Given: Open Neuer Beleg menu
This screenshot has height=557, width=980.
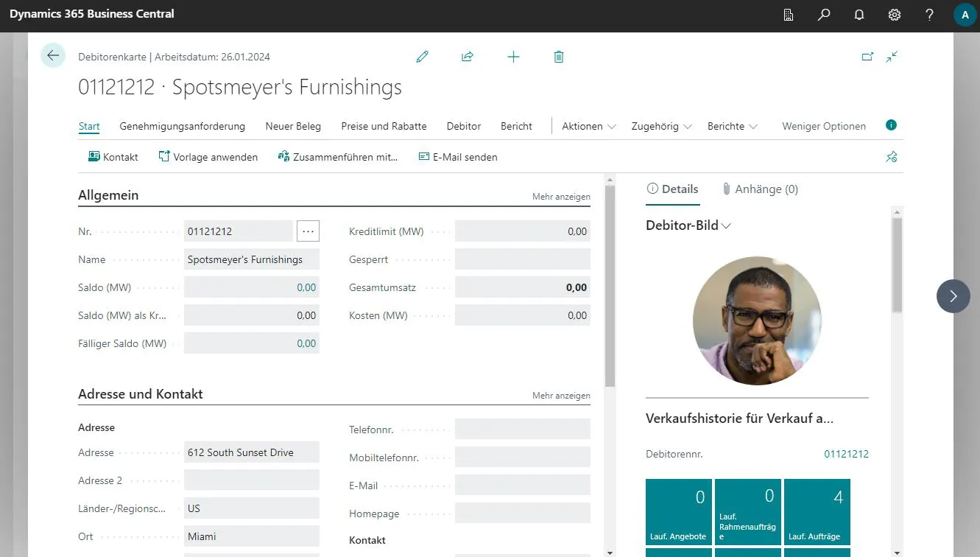Looking at the screenshot, I should pos(293,126).
